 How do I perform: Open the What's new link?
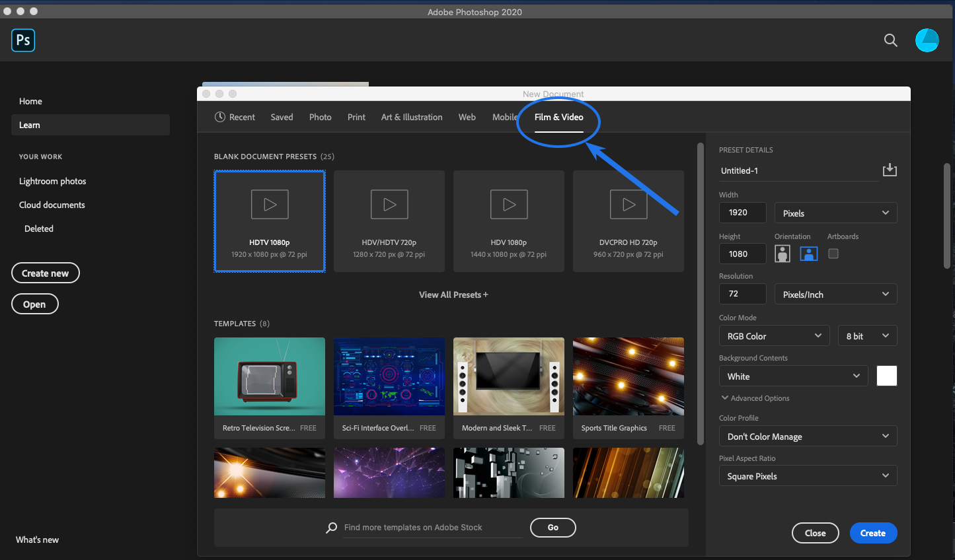coord(37,540)
